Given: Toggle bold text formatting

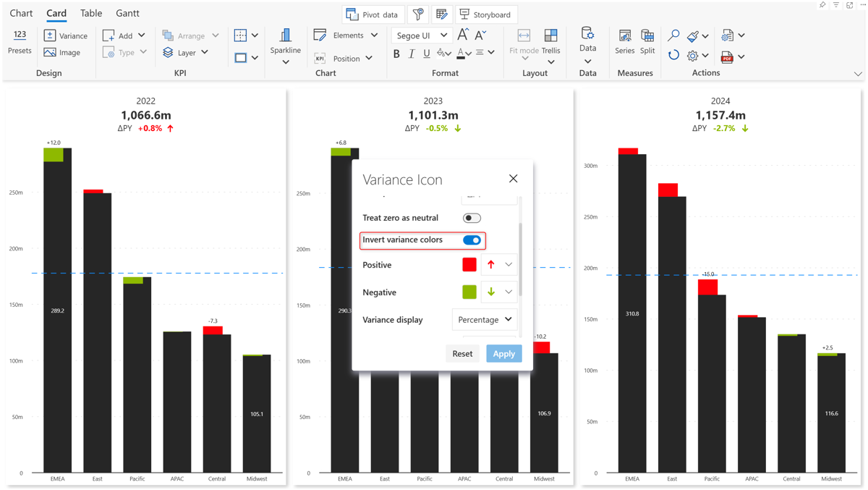Looking at the screenshot, I should [396, 54].
